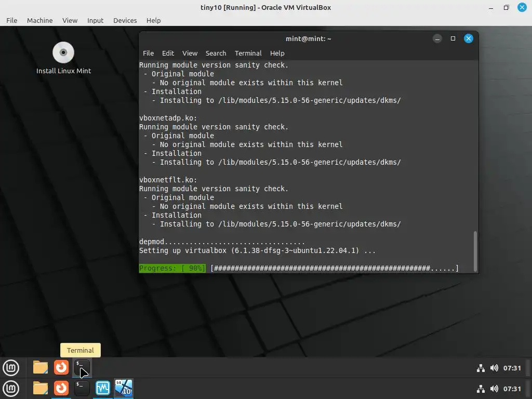Image resolution: width=532 pixels, height=399 pixels.
Task: Maximize the mint@mint terminal window
Action: click(x=453, y=38)
